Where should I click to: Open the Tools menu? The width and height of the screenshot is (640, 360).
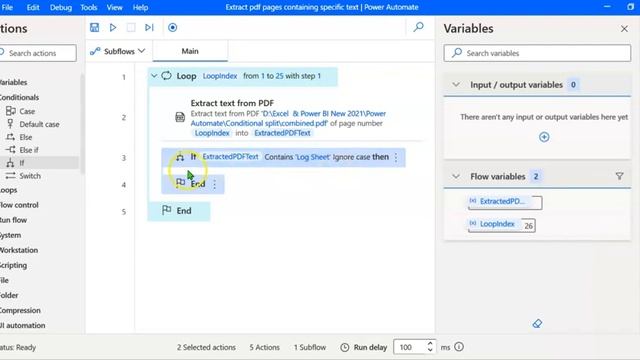89,7
